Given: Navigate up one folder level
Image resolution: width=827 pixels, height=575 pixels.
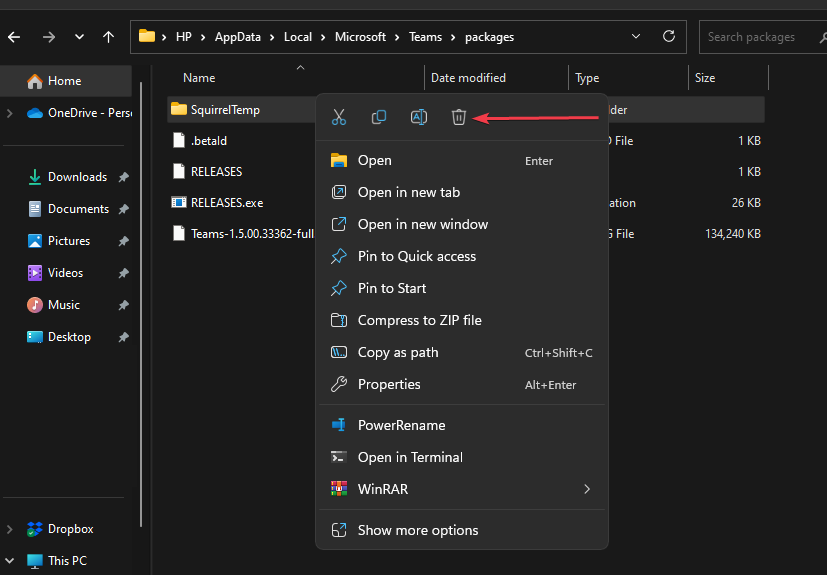Looking at the screenshot, I should [x=108, y=37].
